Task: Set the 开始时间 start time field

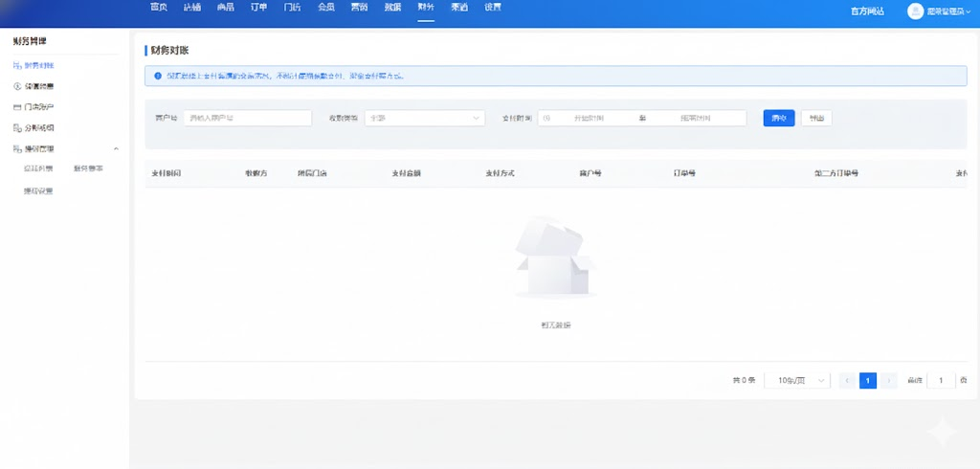Action: click(591, 118)
